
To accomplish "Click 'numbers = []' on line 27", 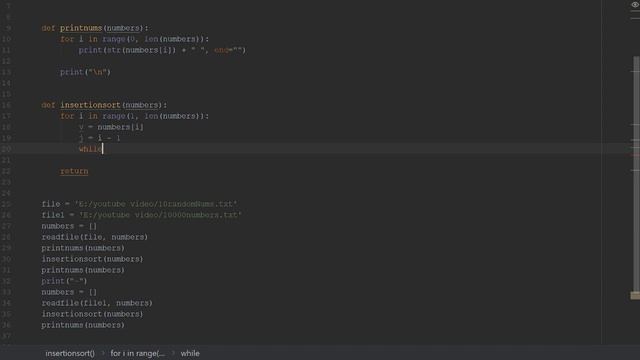I will 69,226.
